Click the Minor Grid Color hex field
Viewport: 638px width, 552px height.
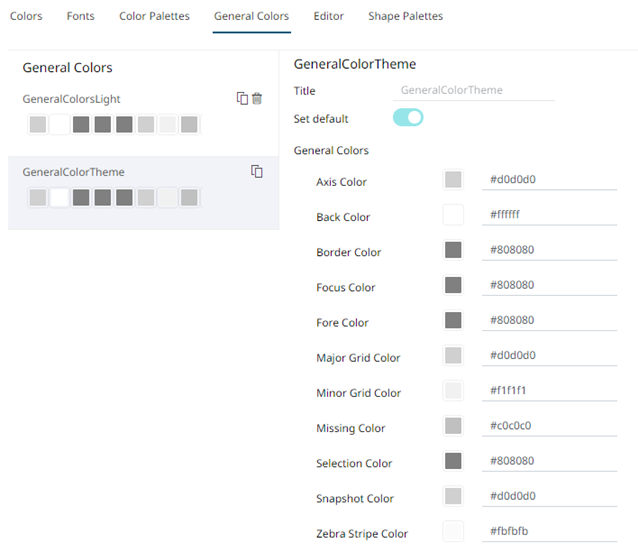tap(549, 391)
